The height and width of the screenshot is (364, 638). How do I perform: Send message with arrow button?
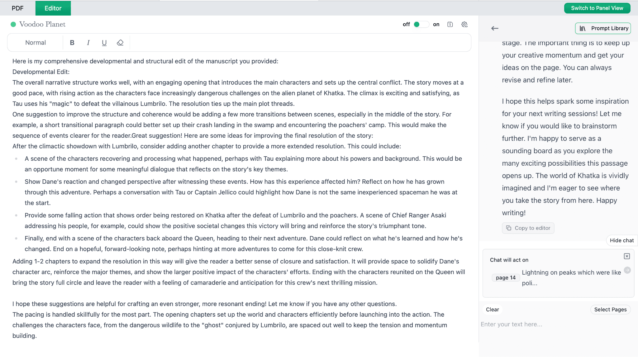point(627,270)
